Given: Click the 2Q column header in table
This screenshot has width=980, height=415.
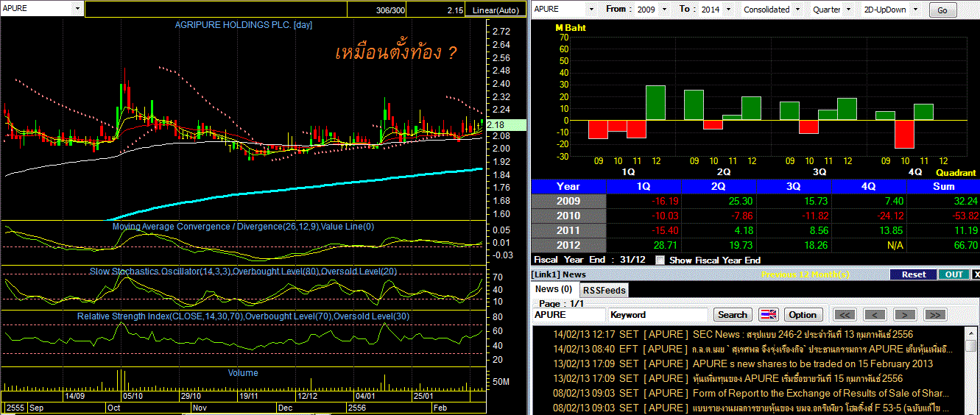Looking at the screenshot, I should [x=719, y=186].
